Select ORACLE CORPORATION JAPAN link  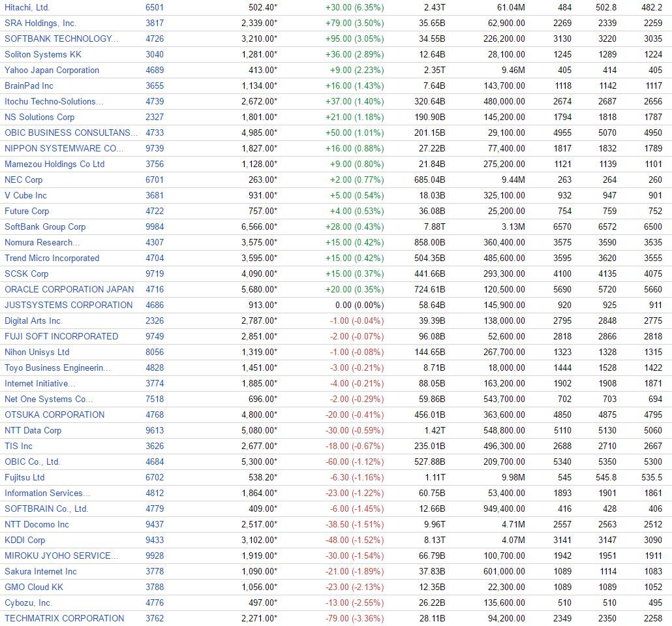(69, 289)
